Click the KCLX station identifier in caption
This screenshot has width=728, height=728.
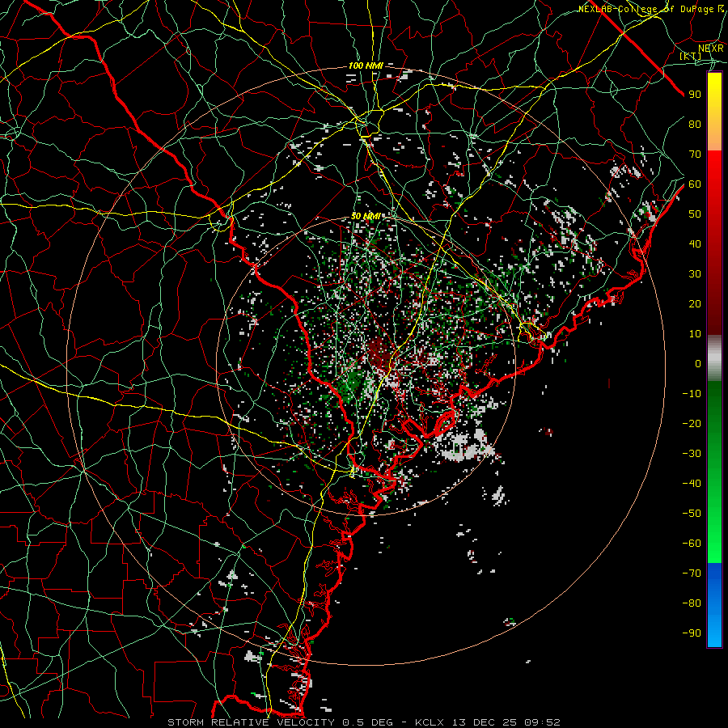coord(429,722)
